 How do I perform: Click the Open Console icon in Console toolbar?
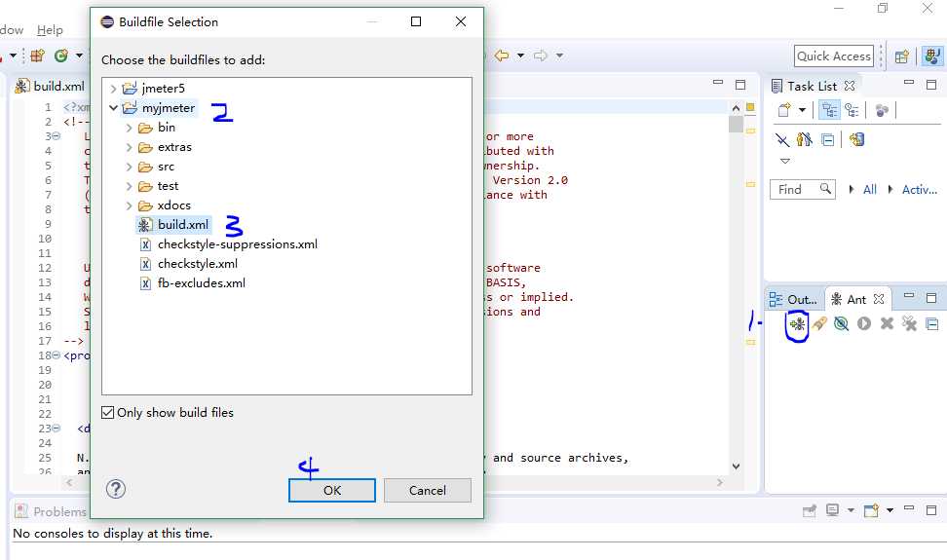click(871, 510)
